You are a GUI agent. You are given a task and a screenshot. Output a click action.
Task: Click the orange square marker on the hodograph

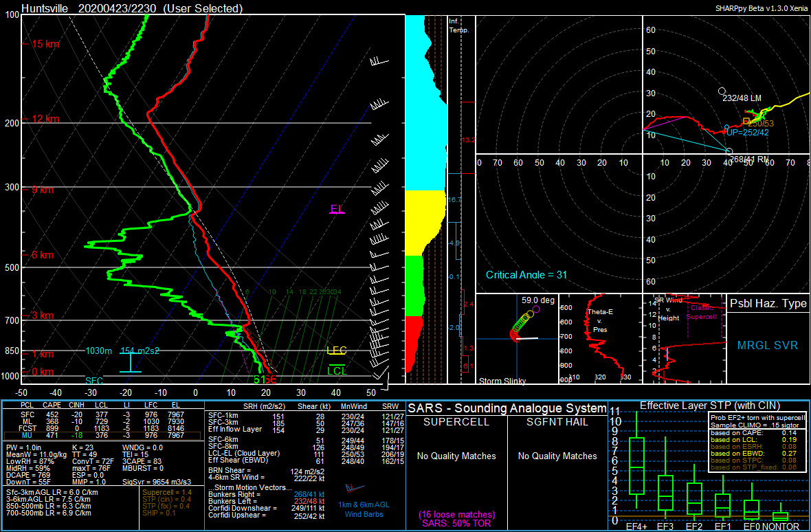click(x=746, y=121)
